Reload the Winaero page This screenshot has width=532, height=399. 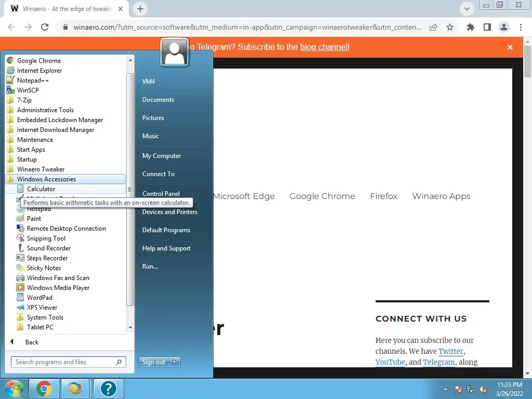click(x=45, y=27)
